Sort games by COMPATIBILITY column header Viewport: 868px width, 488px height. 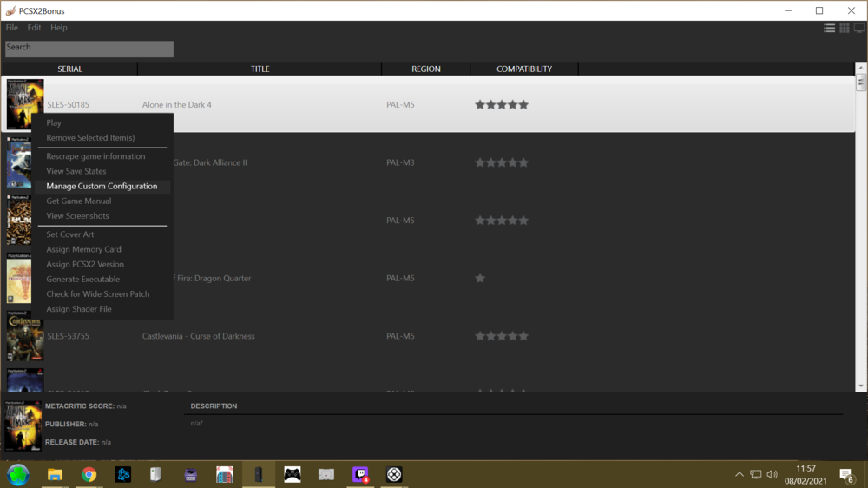(523, 69)
